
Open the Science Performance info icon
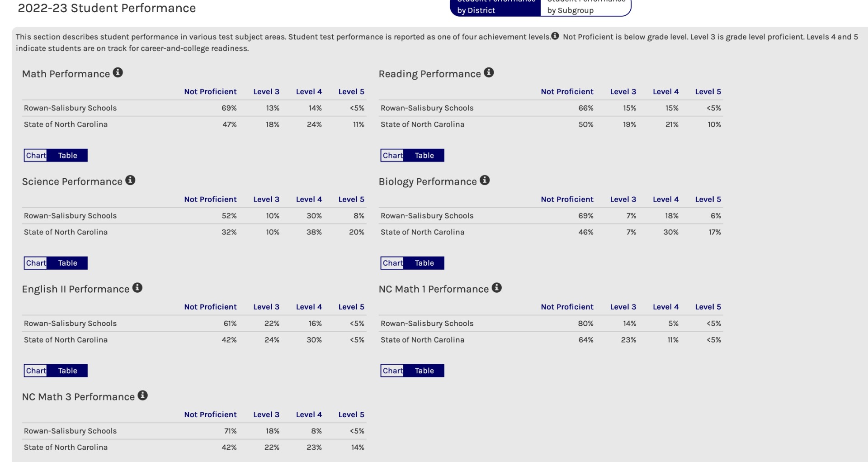(130, 180)
